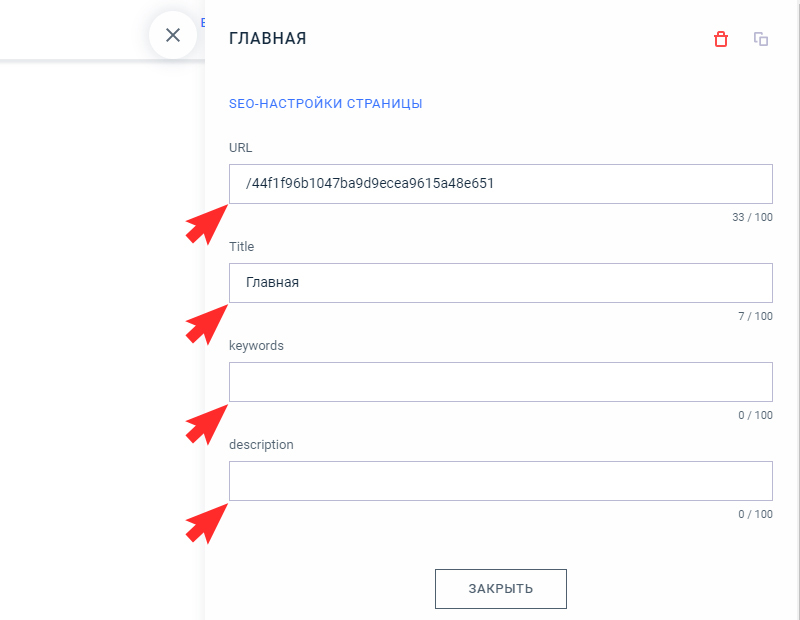Viewport: 800px width, 620px height.
Task: Select the empty keywords input field
Action: (x=501, y=382)
